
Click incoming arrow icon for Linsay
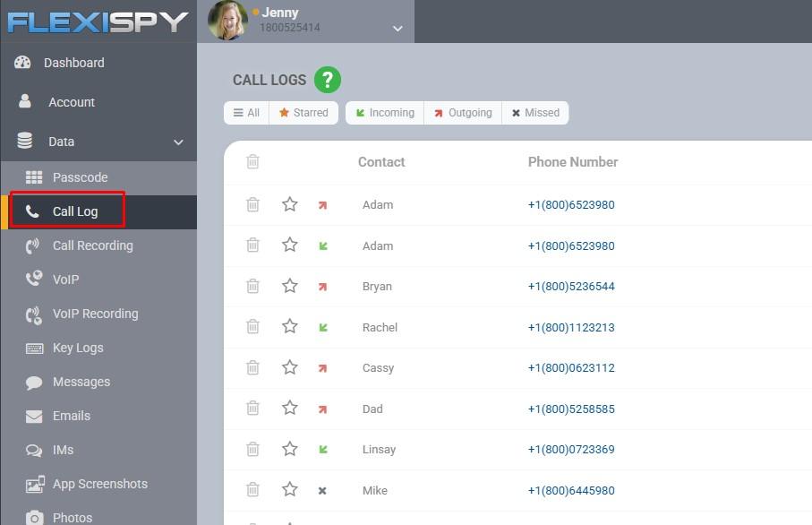click(x=323, y=450)
